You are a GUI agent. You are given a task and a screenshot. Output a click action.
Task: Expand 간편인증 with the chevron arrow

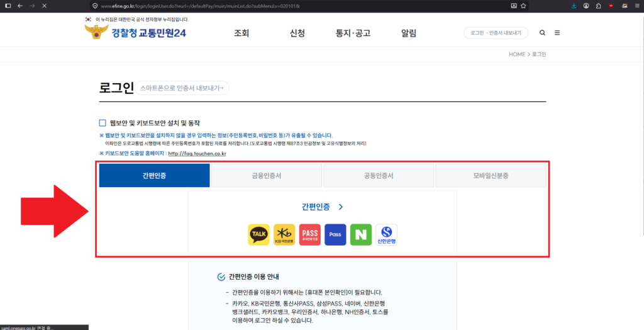tap(340, 207)
